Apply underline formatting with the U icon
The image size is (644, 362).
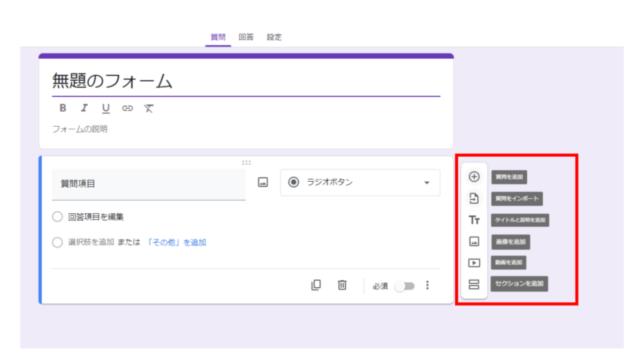(105, 109)
